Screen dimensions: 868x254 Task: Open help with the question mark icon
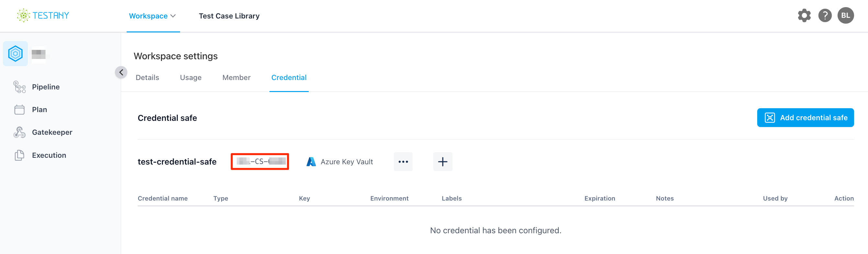tap(825, 16)
